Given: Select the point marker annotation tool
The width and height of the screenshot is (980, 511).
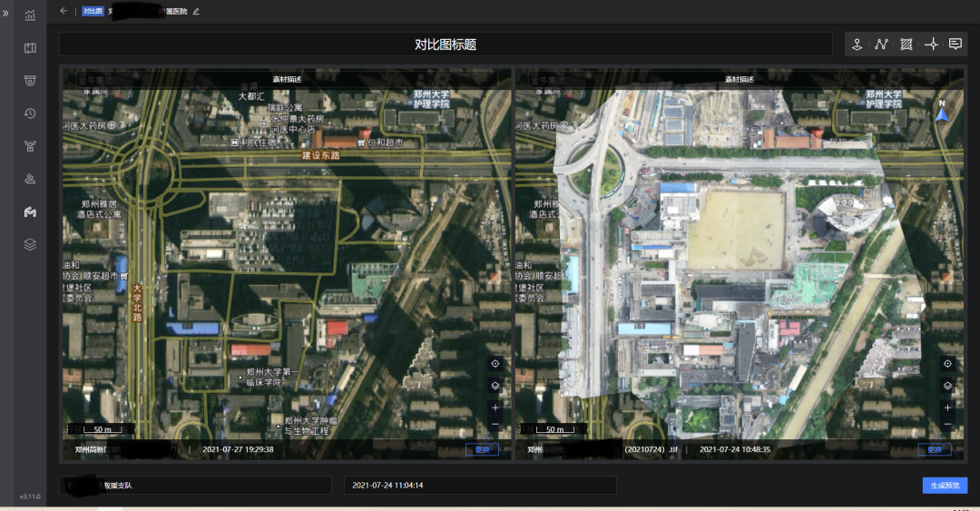Looking at the screenshot, I should click(857, 44).
